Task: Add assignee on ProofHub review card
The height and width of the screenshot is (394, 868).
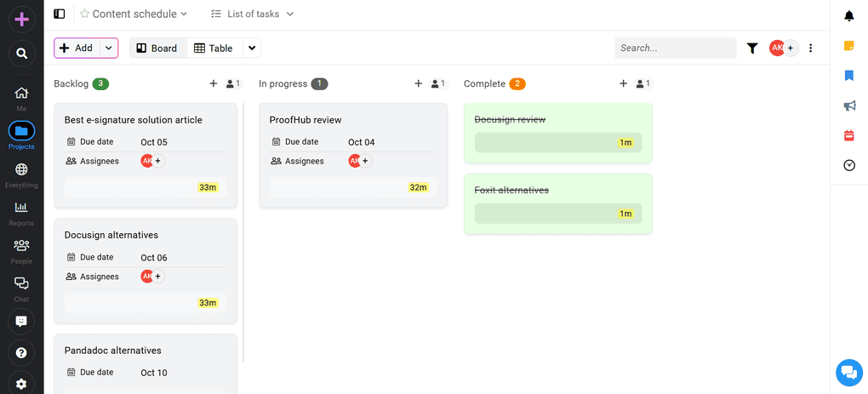Action: click(365, 161)
